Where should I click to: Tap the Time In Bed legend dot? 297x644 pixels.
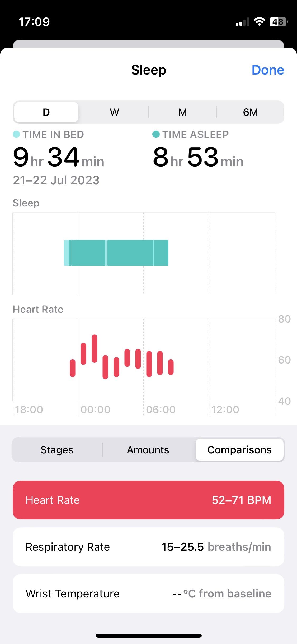[x=16, y=134]
